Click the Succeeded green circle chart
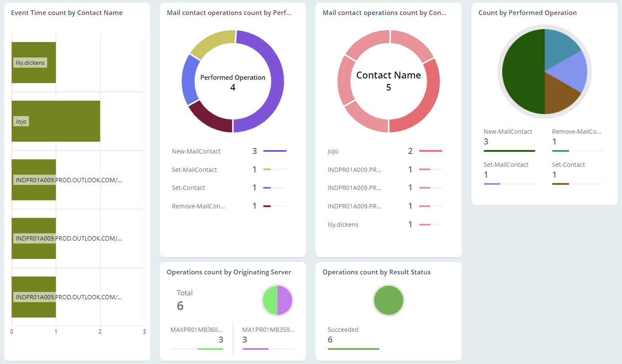622x364 pixels. point(388,300)
